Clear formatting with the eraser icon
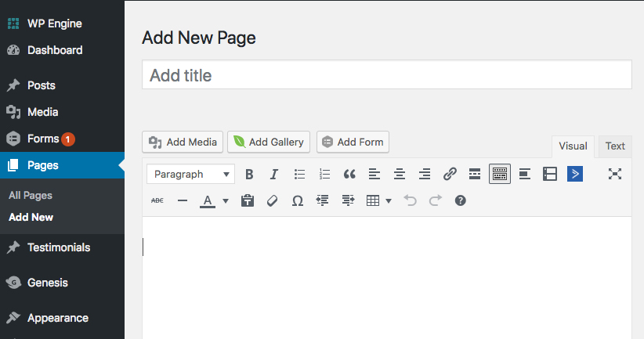The height and width of the screenshot is (339, 644). (x=273, y=200)
